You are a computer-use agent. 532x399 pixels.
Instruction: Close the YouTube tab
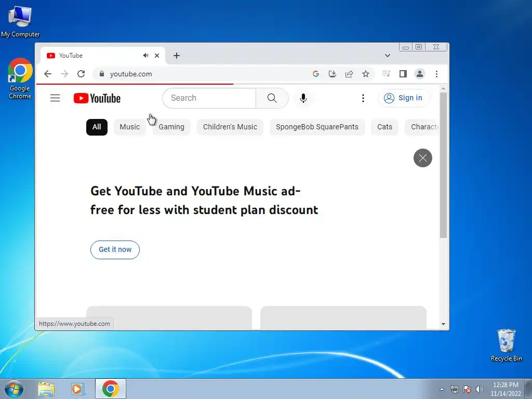tap(157, 56)
